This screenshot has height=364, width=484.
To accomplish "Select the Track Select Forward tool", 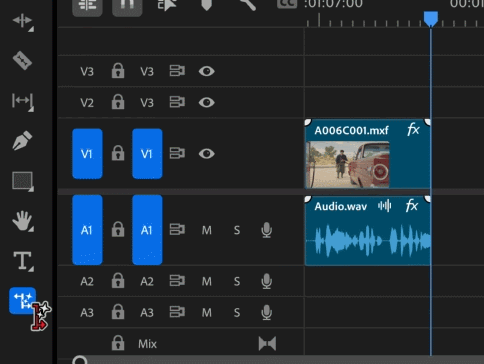I will click(23, 21).
